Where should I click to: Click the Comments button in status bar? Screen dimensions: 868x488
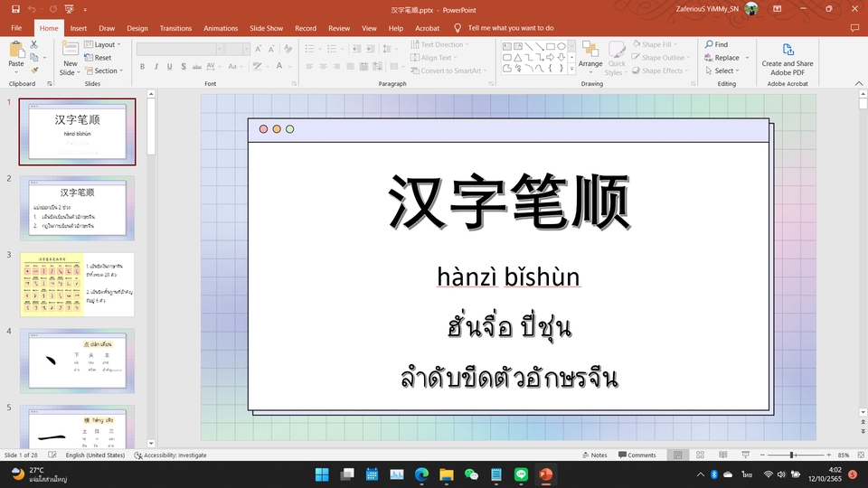pos(637,455)
